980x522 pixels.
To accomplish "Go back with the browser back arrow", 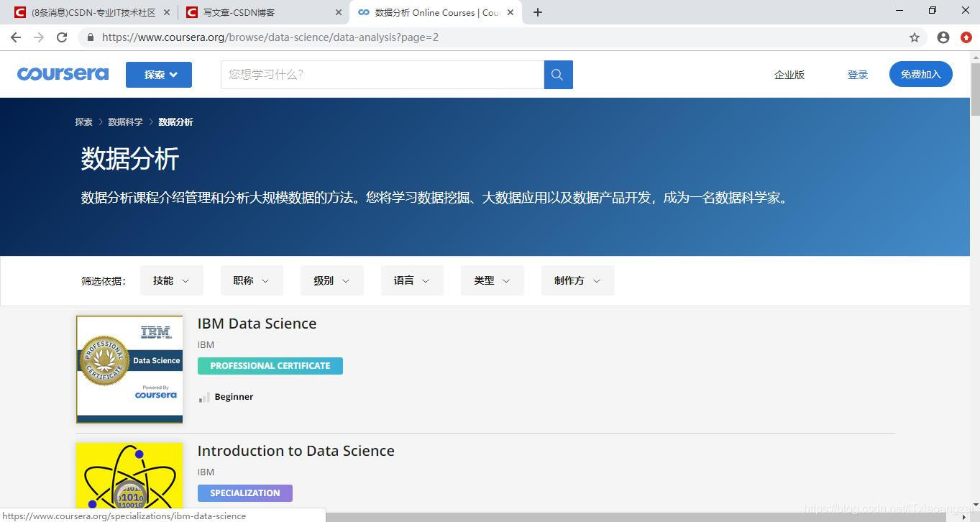I will [16, 37].
